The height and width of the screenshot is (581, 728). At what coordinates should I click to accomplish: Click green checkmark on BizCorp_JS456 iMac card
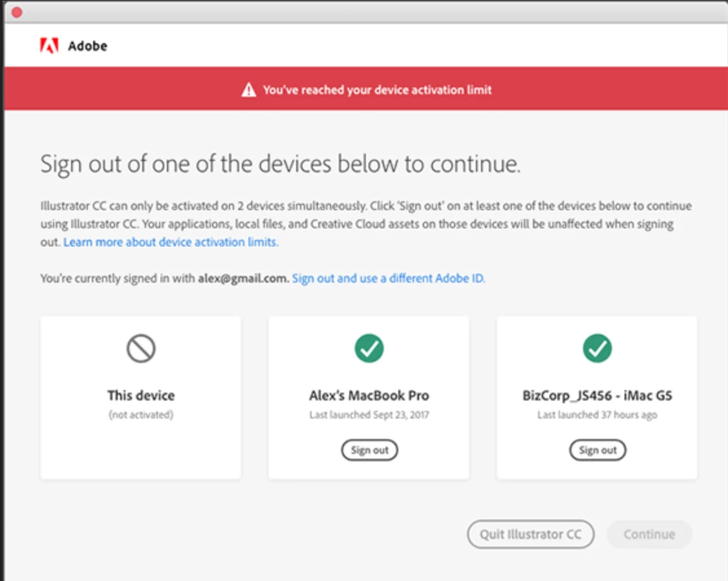coord(597,348)
